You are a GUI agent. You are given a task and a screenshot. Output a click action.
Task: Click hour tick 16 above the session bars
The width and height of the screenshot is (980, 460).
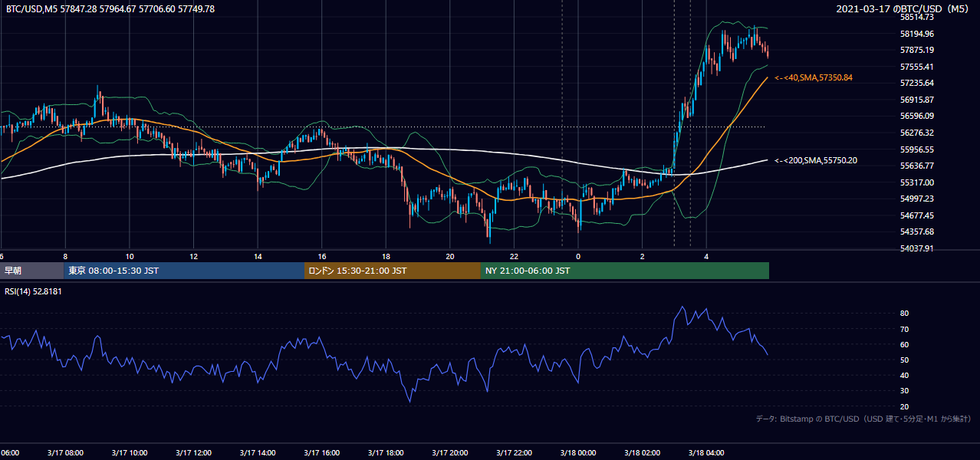click(322, 257)
